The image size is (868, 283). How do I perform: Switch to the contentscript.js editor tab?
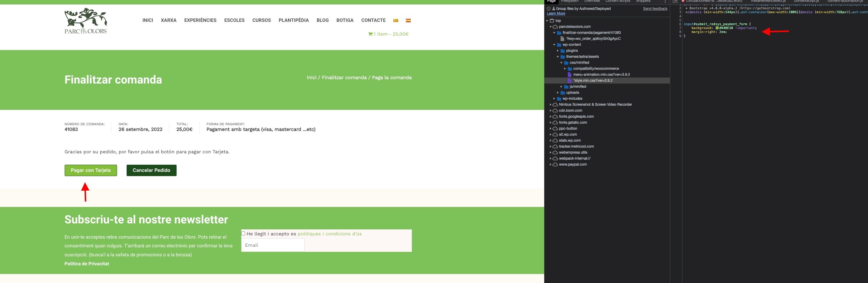coord(806,1)
